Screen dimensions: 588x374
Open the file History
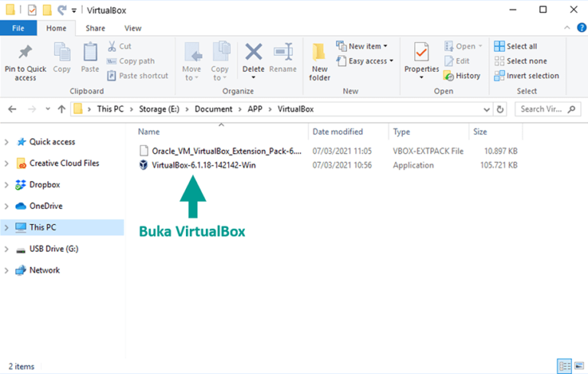click(462, 76)
